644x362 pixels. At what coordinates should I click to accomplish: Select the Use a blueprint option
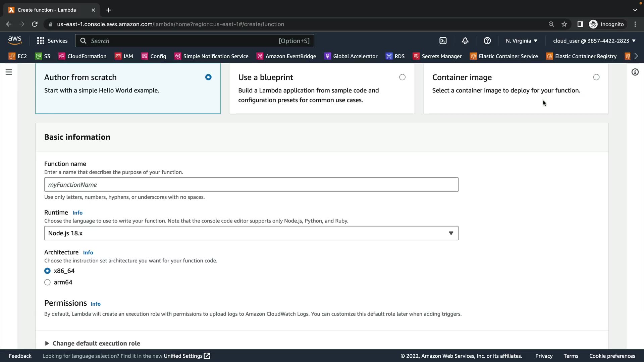tap(402, 77)
